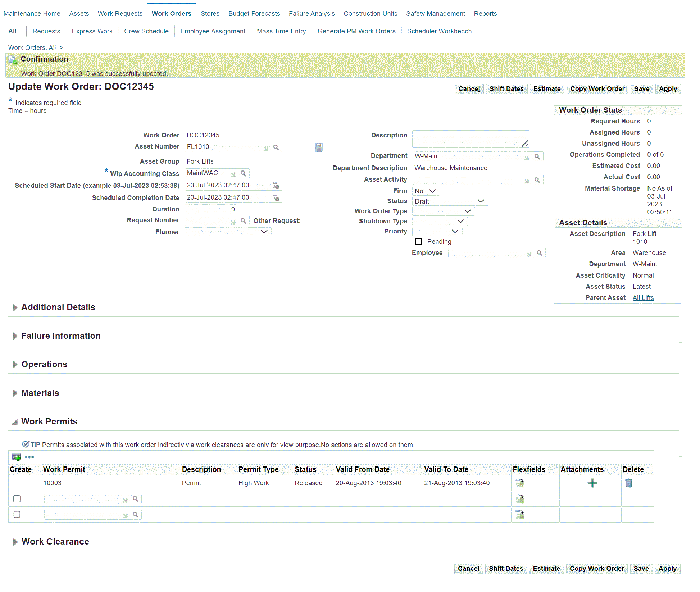
Task: Delete work permit 10003 using trash icon
Action: (x=628, y=483)
